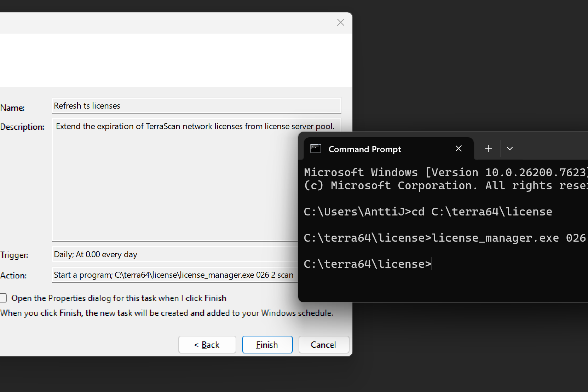588x392 pixels.
Task: Click the Command Prompt tab icon
Action: pos(315,149)
